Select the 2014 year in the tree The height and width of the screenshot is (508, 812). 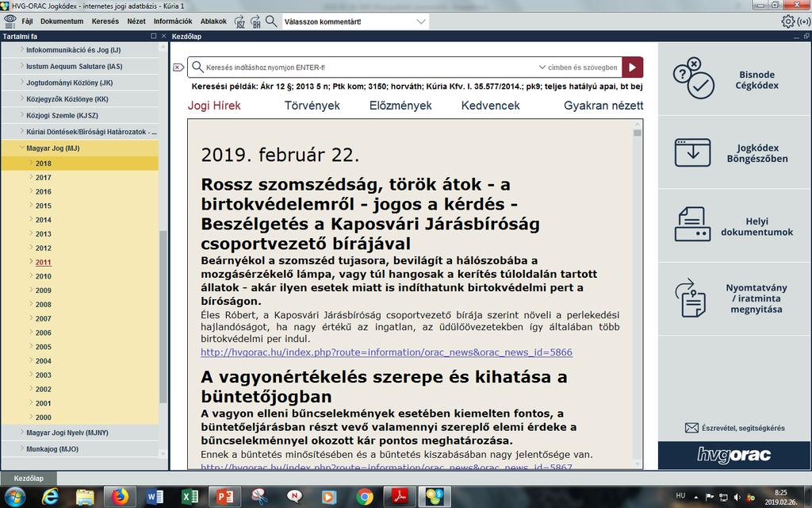coord(44,220)
